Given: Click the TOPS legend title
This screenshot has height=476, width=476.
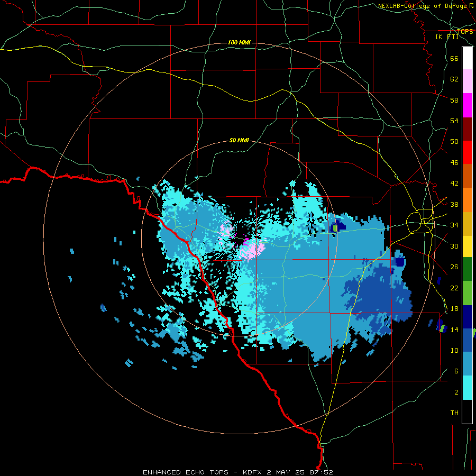Looking at the screenshot, I should click(465, 31).
